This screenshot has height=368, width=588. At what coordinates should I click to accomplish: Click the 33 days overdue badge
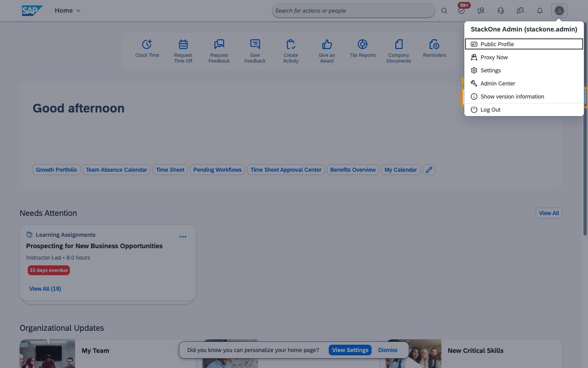tap(49, 270)
